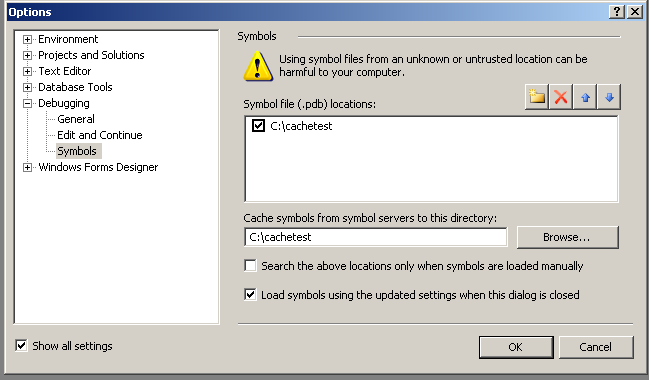Uncheck the C:\cachetest symbol location

click(x=258, y=125)
